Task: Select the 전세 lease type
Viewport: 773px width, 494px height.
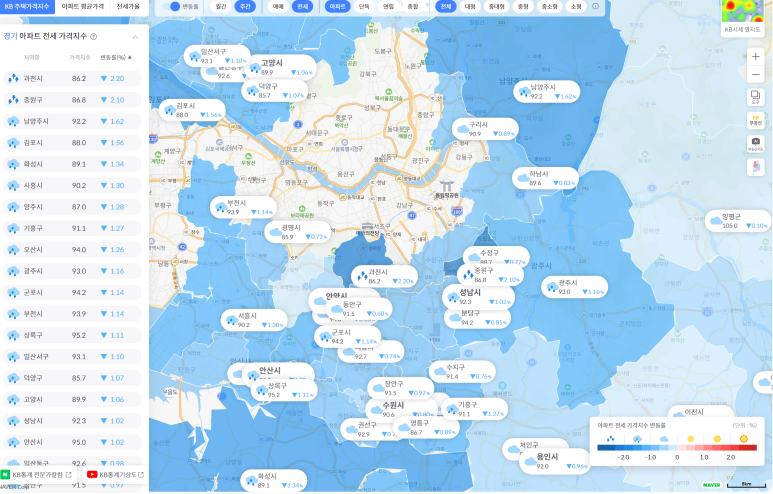Action: tap(302, 6)
